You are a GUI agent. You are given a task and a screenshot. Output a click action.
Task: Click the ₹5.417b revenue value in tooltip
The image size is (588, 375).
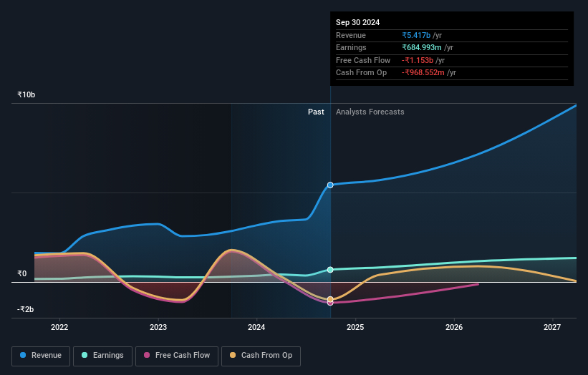tap(416, 35)
